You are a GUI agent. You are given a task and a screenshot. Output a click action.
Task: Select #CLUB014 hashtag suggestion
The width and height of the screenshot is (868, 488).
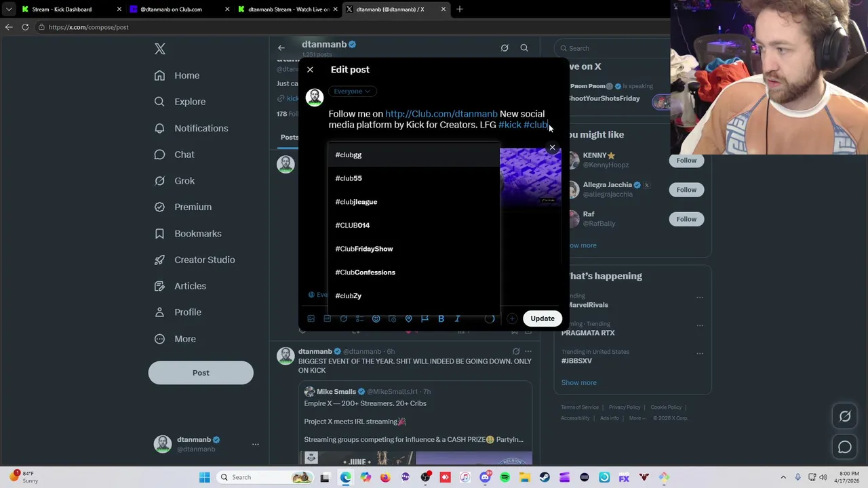[x=414, y=225]
